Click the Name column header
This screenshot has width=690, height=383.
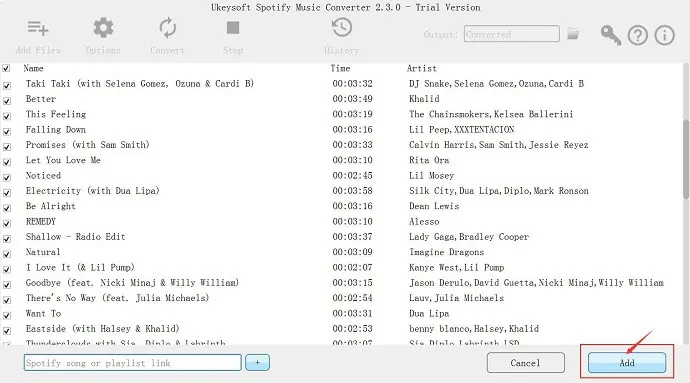(x=33, y=68)
